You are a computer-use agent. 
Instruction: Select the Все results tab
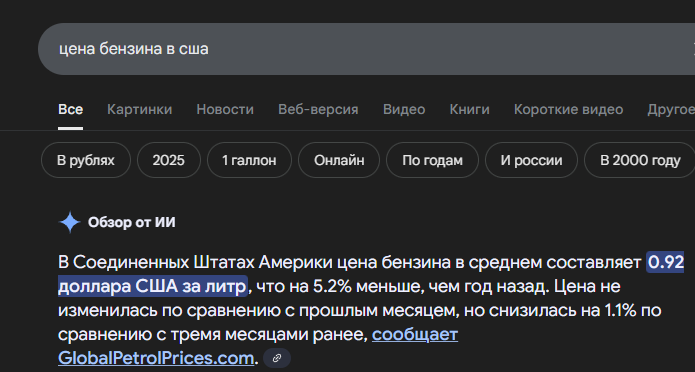click(70, 110)
